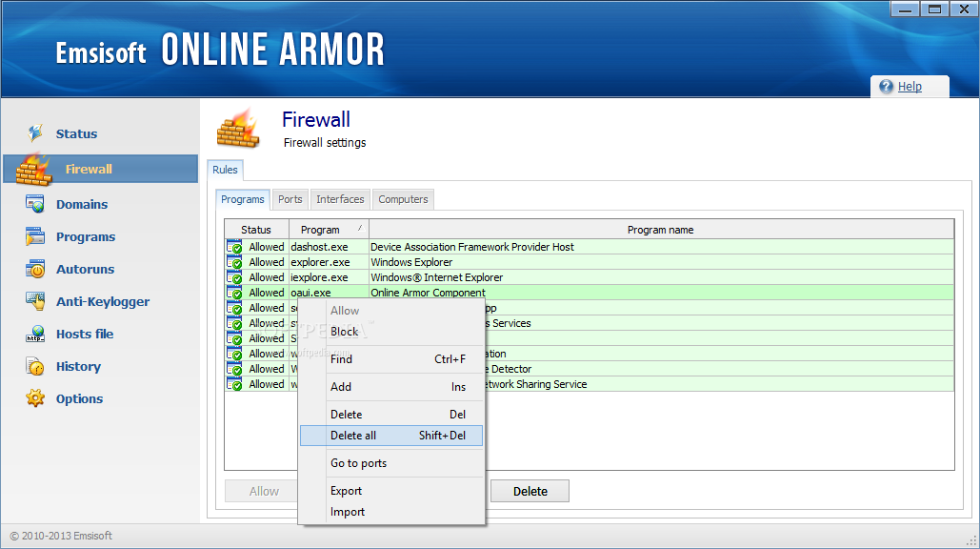Image resolution: width=980 pixels, height=549 pixels.
Task: Select the iexplore.exe program cell
Action: pyautogui.click(x=329, y=277)
